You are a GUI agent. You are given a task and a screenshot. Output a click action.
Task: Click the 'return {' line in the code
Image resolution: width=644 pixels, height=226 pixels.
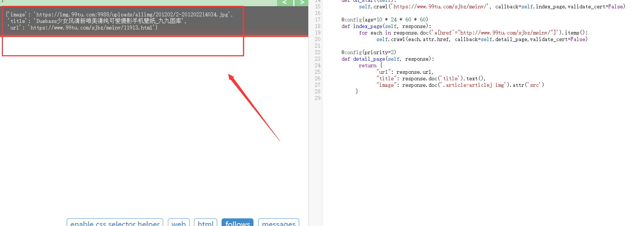pos(371,65)
